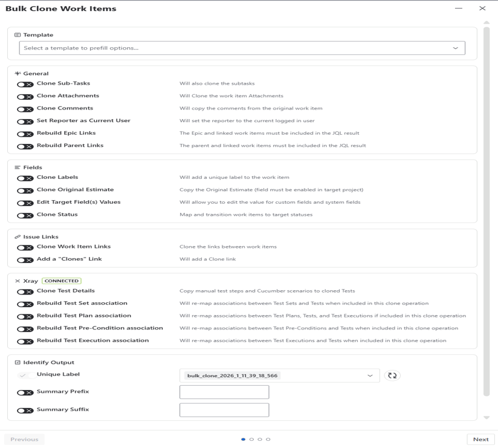Click the Xray section header icon
Screen dimensions: 498x448
tap(18, 281)
